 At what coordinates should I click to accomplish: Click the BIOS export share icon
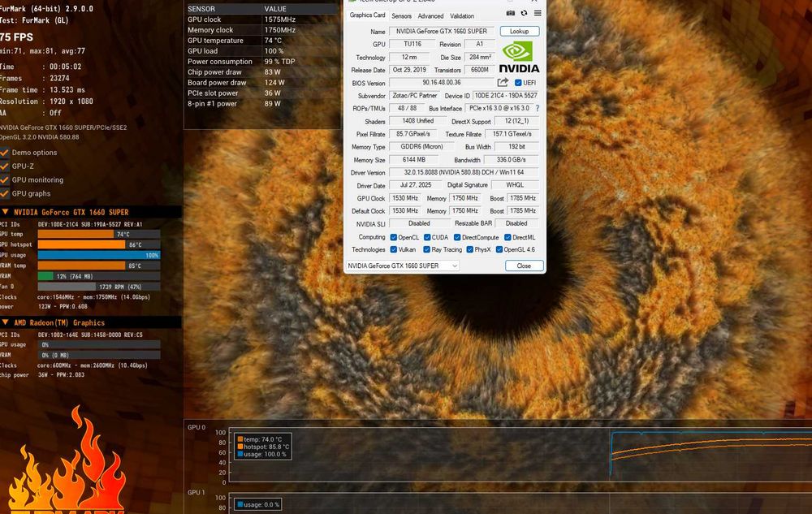click(x=503, y=82)
